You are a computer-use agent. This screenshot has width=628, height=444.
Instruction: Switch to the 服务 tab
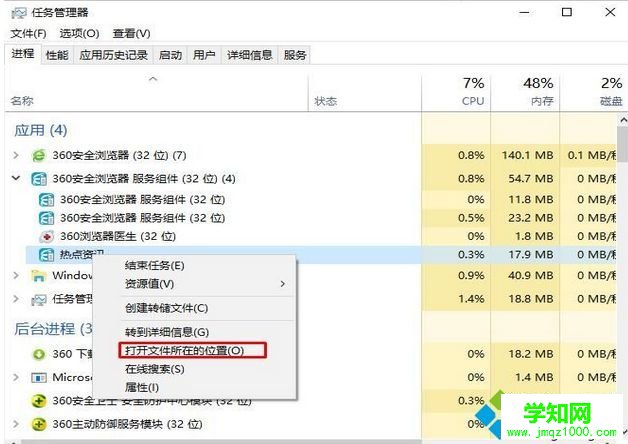295,55
